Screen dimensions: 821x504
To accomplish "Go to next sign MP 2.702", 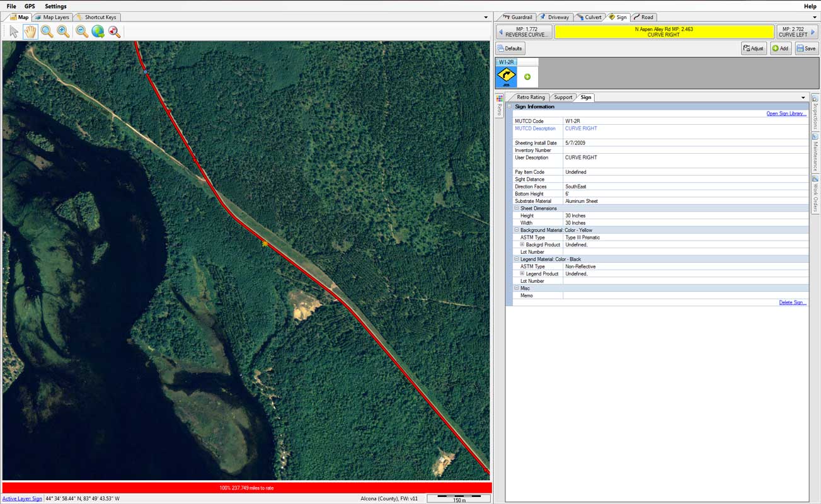I will (797, 31).
